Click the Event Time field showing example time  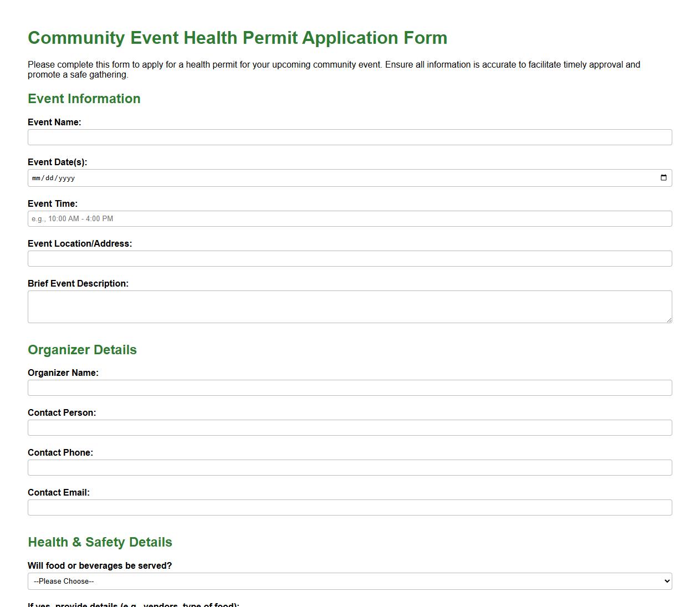pyautogui.click(x=349, y=218)
